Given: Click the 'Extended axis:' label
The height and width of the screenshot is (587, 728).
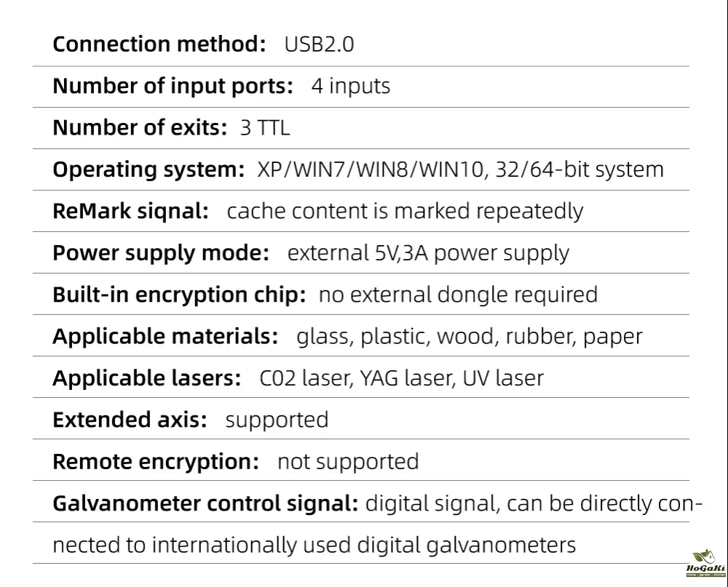Looking at the screenshot, I should tap(130, 420).
